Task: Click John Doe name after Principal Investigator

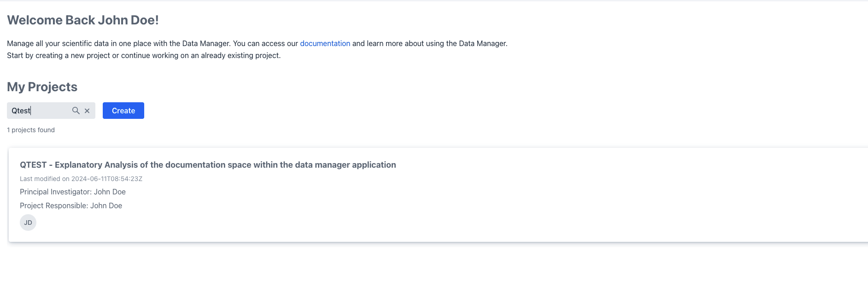Action: point(110,192)
